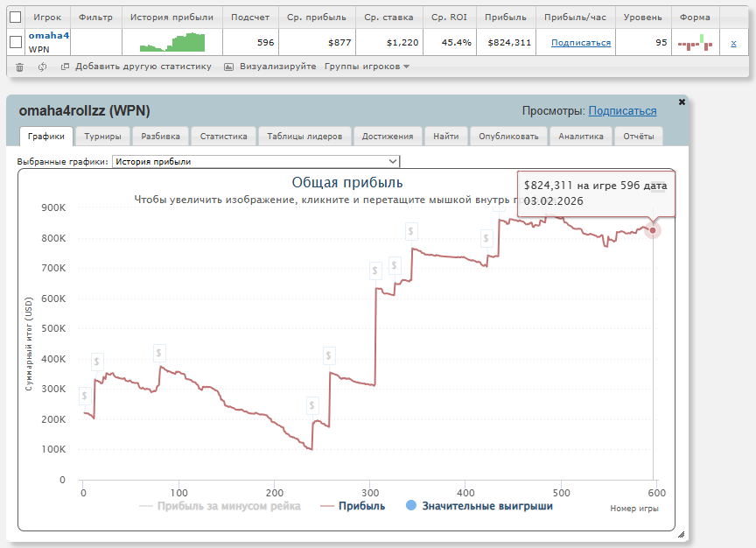The image size is (756, 548).
Task: Click the resize grip at the chart panel corner
Action: (681, 534)
